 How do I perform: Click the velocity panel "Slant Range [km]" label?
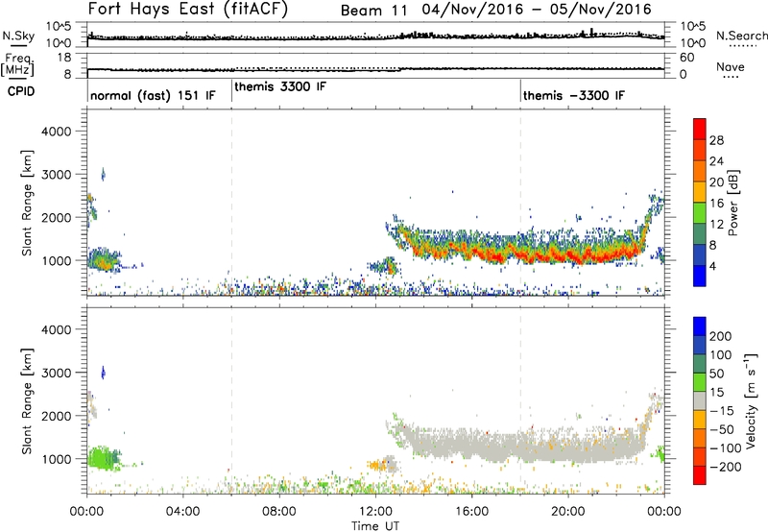click(27, 401)
